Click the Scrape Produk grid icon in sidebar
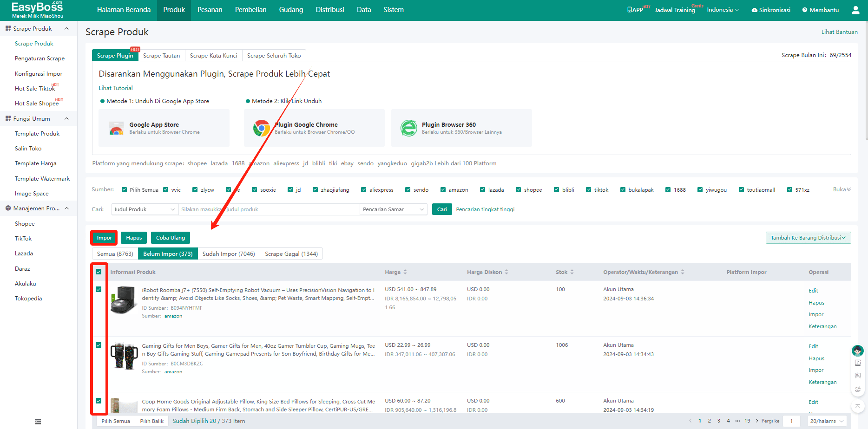 point(8,28)
